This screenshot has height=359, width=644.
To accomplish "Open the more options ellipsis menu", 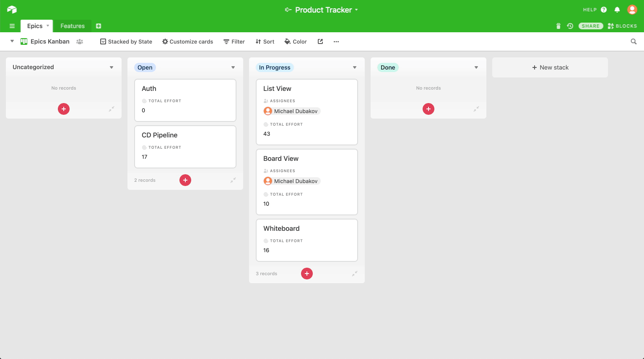I will (x=336, y=41).
